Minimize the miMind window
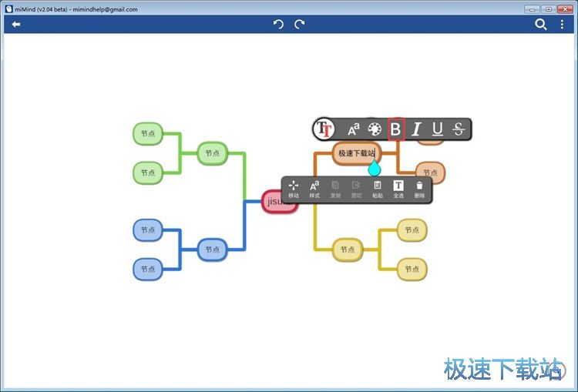Screen dimensions: 578x392 tap(532, 9)
